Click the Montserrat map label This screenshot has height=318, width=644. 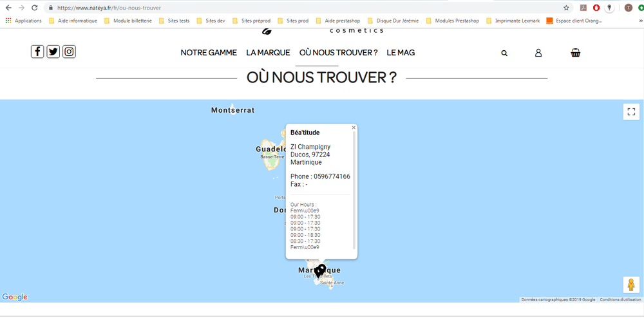[233, 110]
